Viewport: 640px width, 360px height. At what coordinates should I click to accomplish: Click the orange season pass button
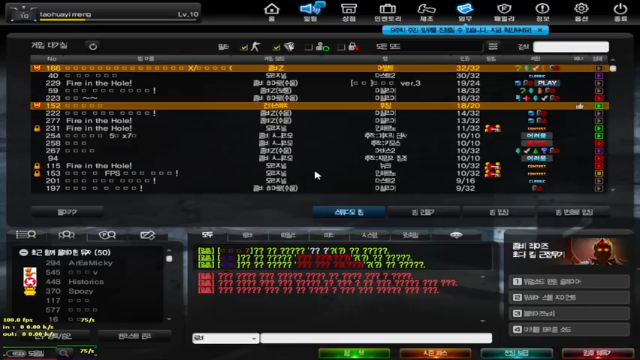(x=435, y=353)
